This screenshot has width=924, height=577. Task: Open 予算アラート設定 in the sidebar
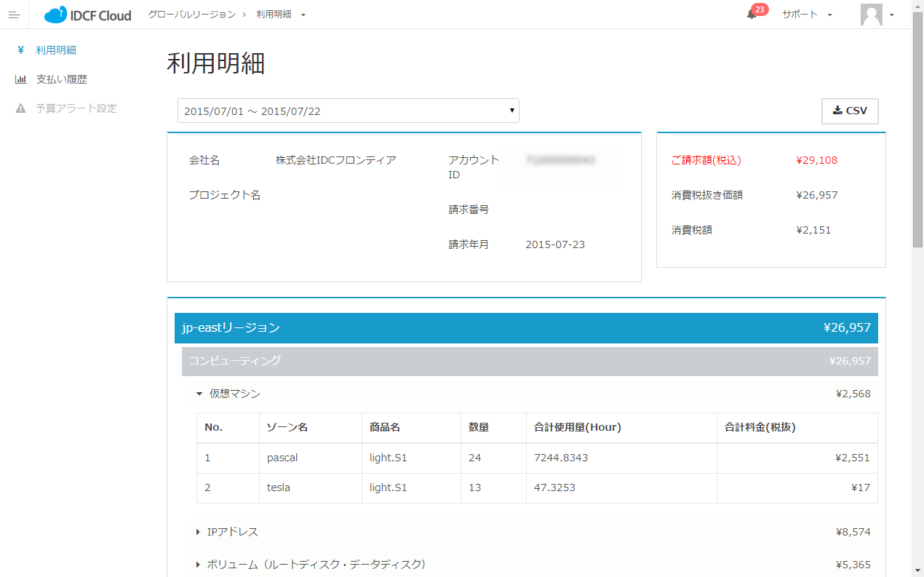point(76,108)
